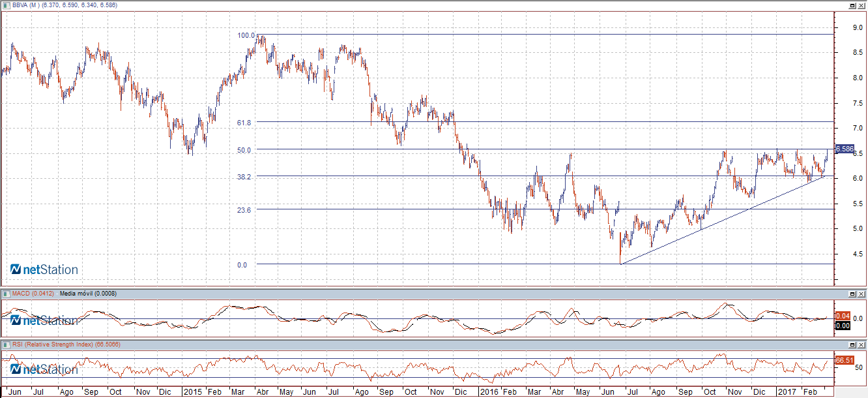Screen dimensions: 868x398
Task: Click the 100.0 Fibonacci level label
Action: point(246,35)
